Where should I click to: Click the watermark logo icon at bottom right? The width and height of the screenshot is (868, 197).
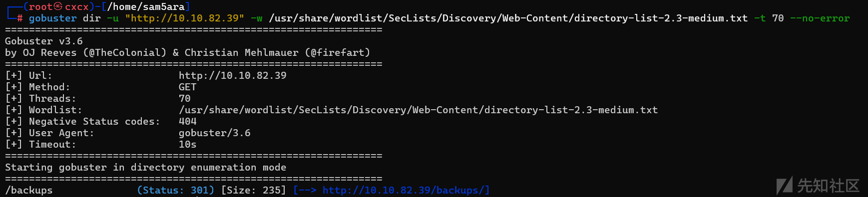pyautogui.click(x=785, y=186)
